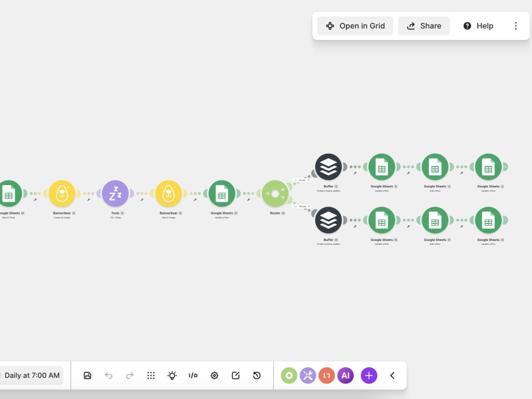Screen dimensions: 532x399
Task: Open lower-branch Google Sheets after Buffer
Action: click(381, 220)
